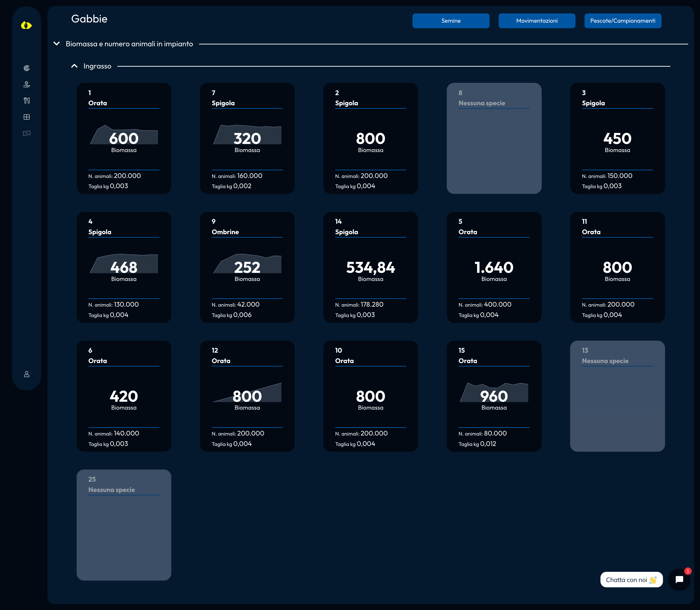Click the Semine button
Viewport: 700px width, 610px height.
pos(451,21)
